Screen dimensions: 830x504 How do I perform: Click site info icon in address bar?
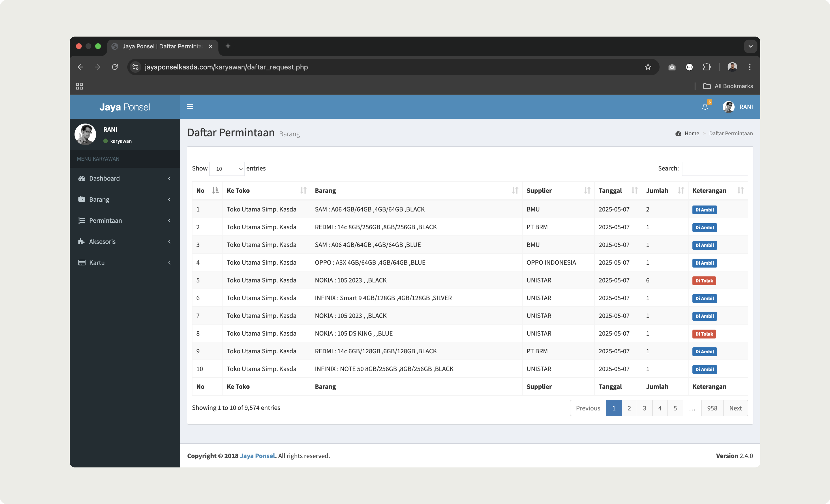tap(135, 67)
